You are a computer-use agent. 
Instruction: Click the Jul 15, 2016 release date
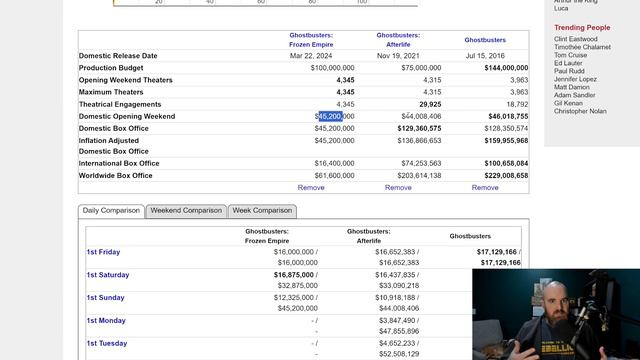pyautogui.click(x=485, y=56)
